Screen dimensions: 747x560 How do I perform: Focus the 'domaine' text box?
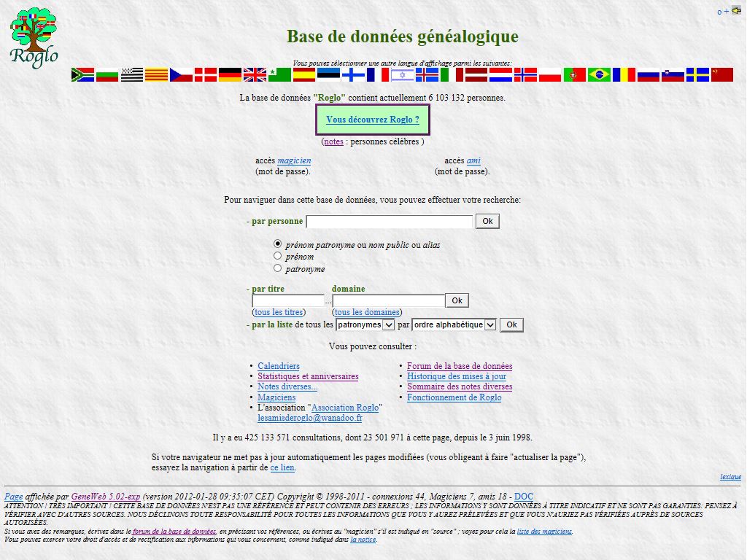click(x=389, y=300)
